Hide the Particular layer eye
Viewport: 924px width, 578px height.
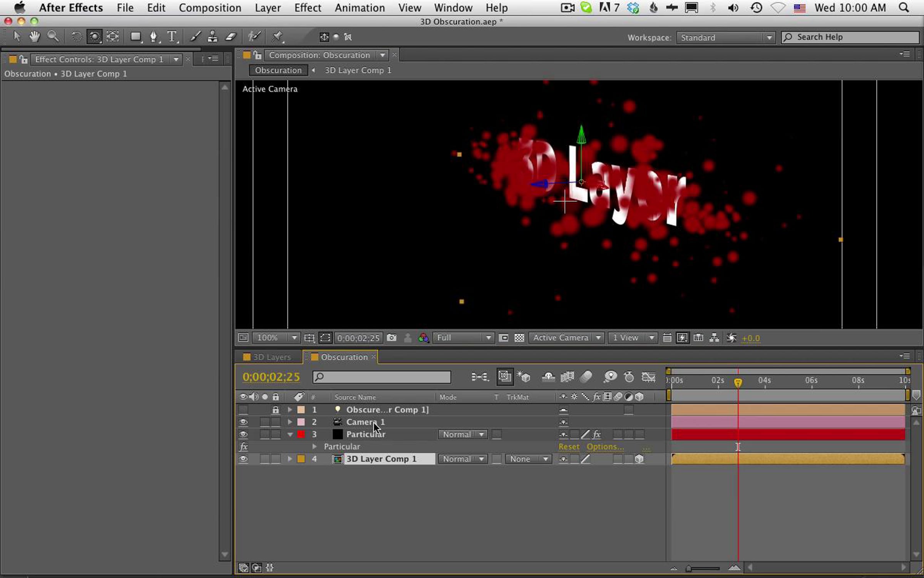pyautogui.click(x=243, y=434)
